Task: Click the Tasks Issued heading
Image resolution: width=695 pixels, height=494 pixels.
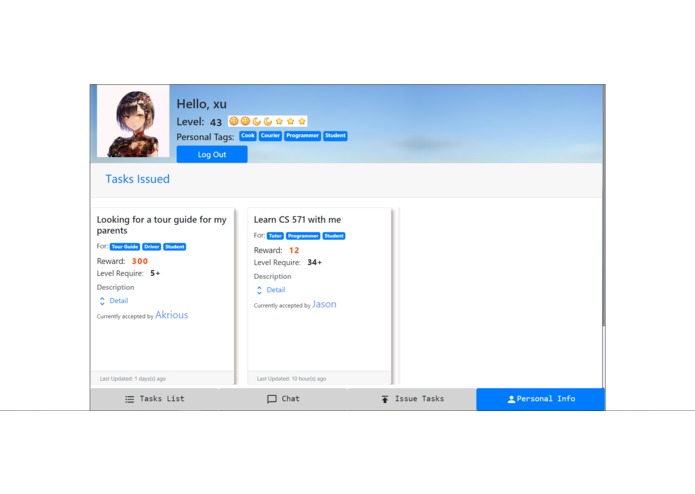Action: click(137, 179)
